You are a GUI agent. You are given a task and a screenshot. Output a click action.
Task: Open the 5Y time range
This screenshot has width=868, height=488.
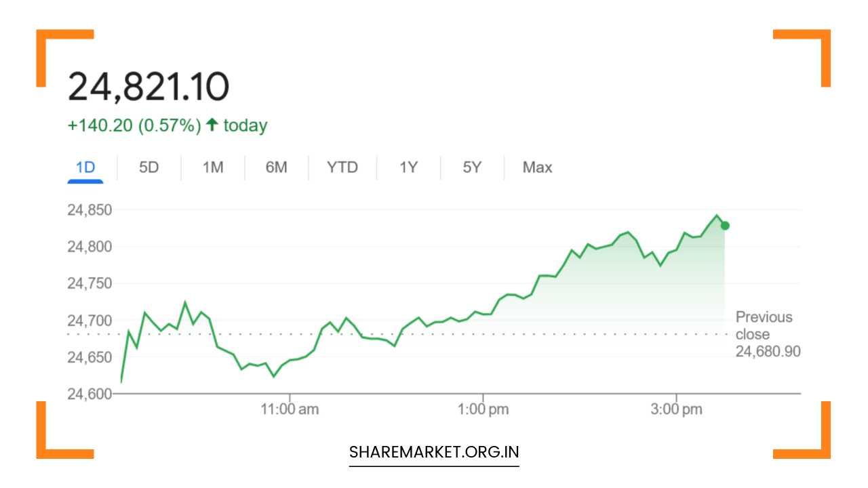471,167
